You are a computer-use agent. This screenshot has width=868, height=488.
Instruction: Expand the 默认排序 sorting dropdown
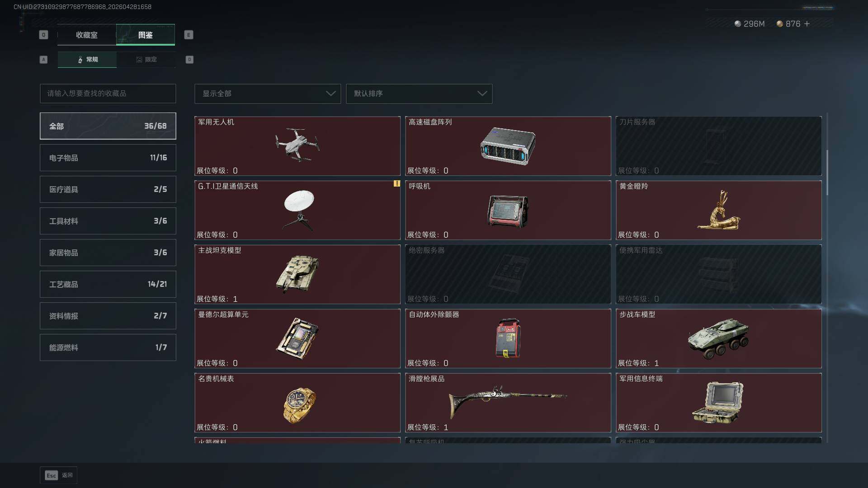[419, 94]
